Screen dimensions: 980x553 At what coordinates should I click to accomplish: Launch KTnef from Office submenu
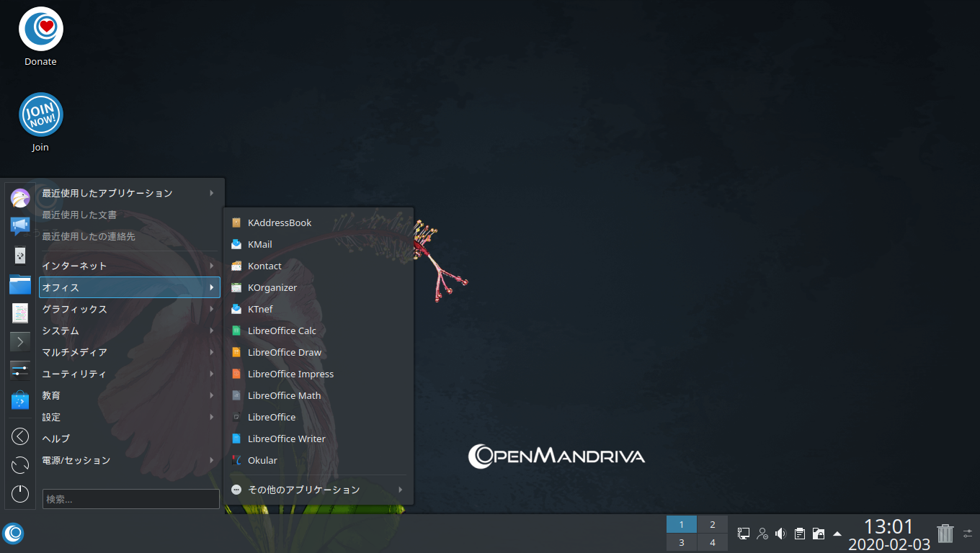[x=318, y=309]
